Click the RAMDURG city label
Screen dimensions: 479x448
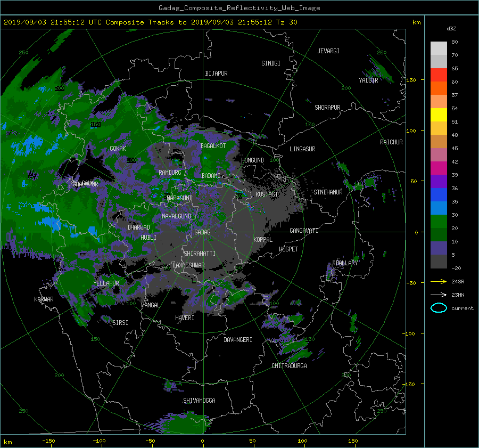[x=170, y=173]
